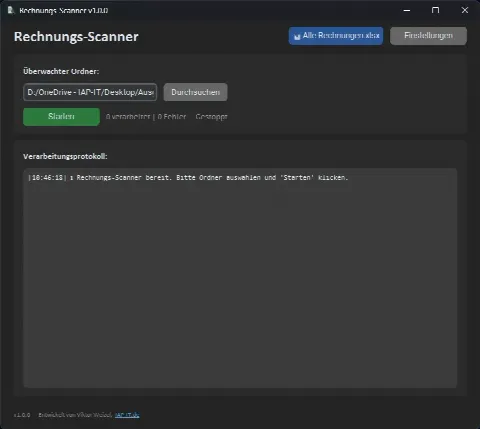Click the Durchsuchen browse button
Image resolution: width=480 pixels, height=429 pixels.
pos(195,92)
